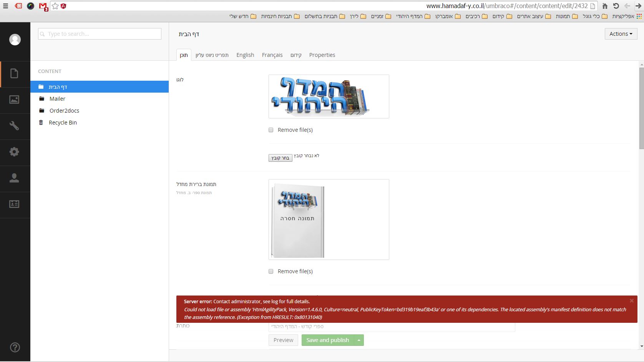
Task: Switch to the English tab
Action: pos(245,55)
